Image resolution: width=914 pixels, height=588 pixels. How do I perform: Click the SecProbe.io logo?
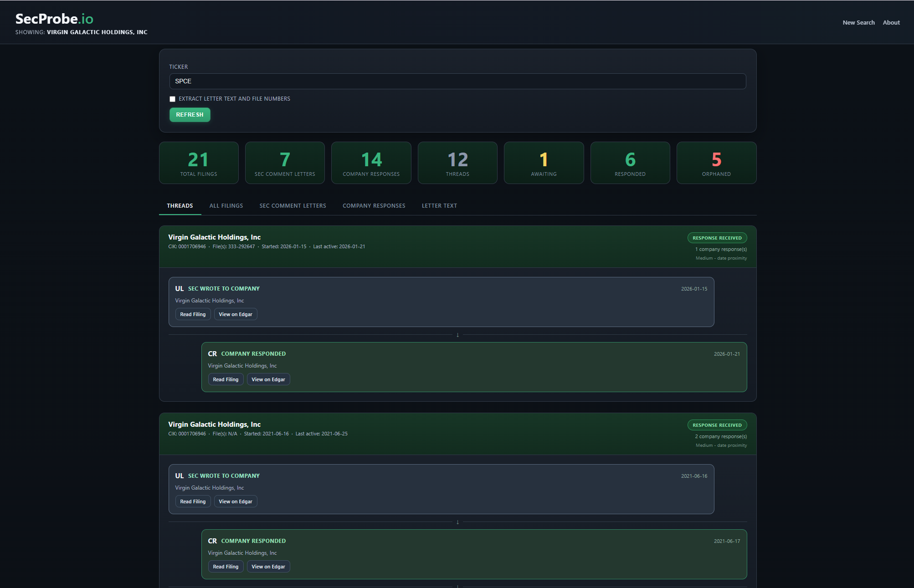tap(53, 19)
